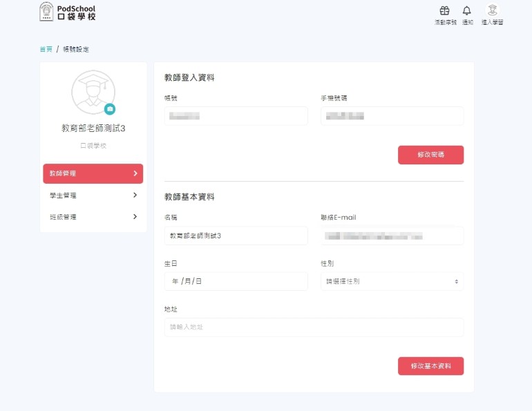Open the 生日 date picker field
The height and width of the screenshot is (411, 532).
click(236, 281)
